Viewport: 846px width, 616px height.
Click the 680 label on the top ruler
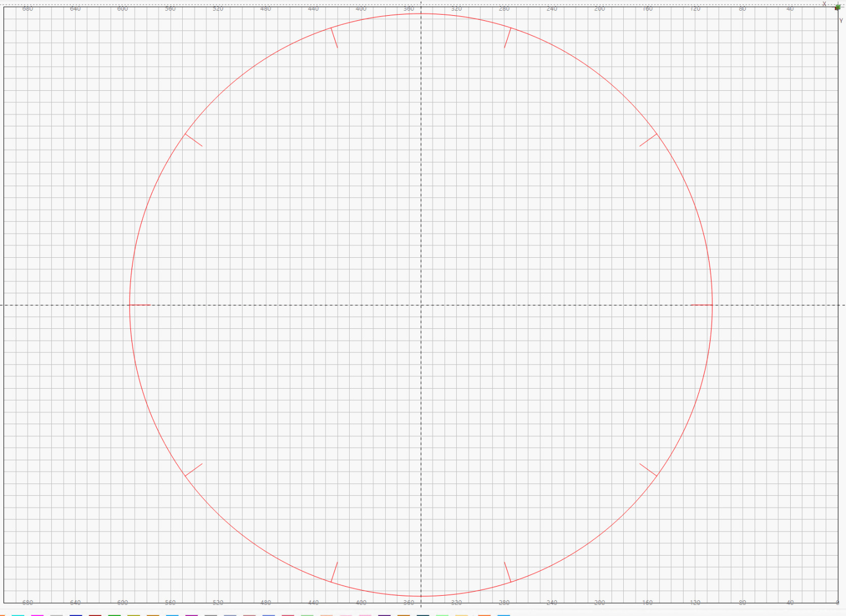click(x=28, y=8)
